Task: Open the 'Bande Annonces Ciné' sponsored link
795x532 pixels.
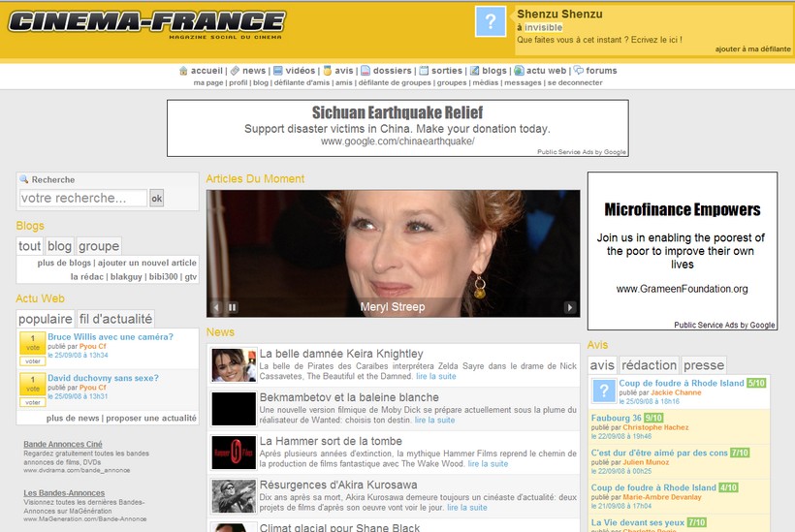Action: [63, 444]
